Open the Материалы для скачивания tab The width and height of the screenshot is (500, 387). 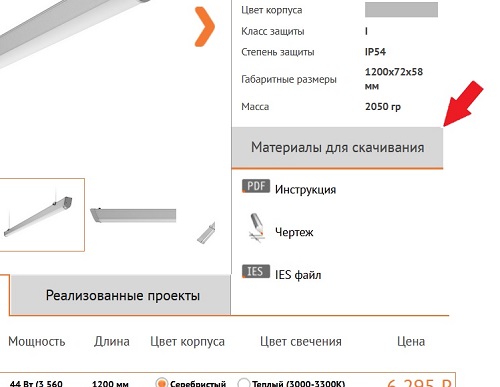tap(337, 147)
